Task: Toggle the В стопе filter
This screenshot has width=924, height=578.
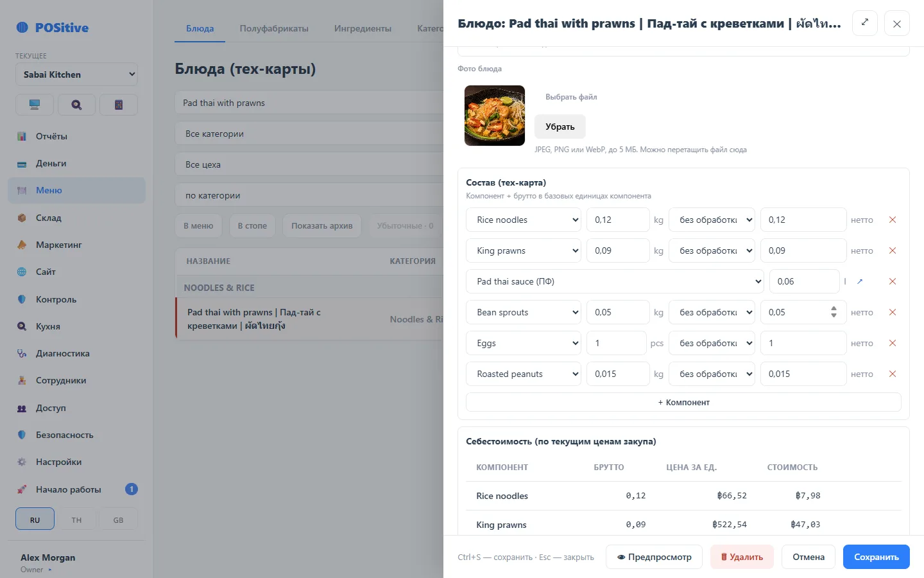Action: (x=252, y=225)
